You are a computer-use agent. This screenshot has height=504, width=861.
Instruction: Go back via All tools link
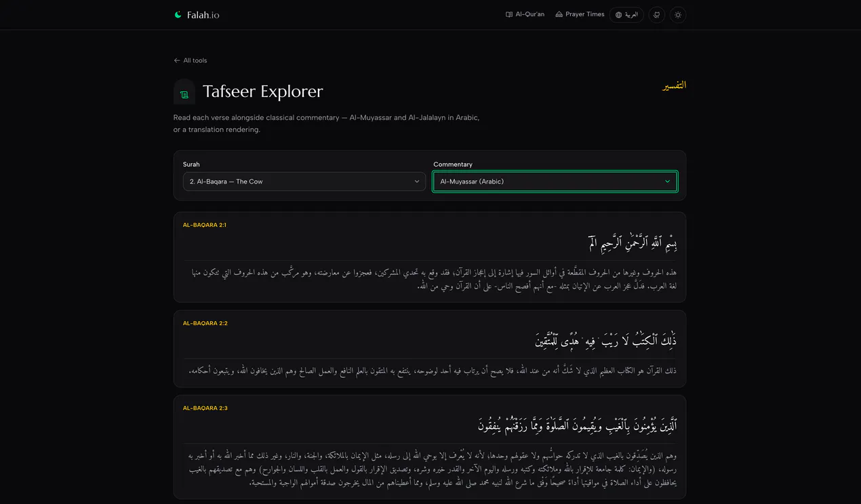tap(191, 60)
